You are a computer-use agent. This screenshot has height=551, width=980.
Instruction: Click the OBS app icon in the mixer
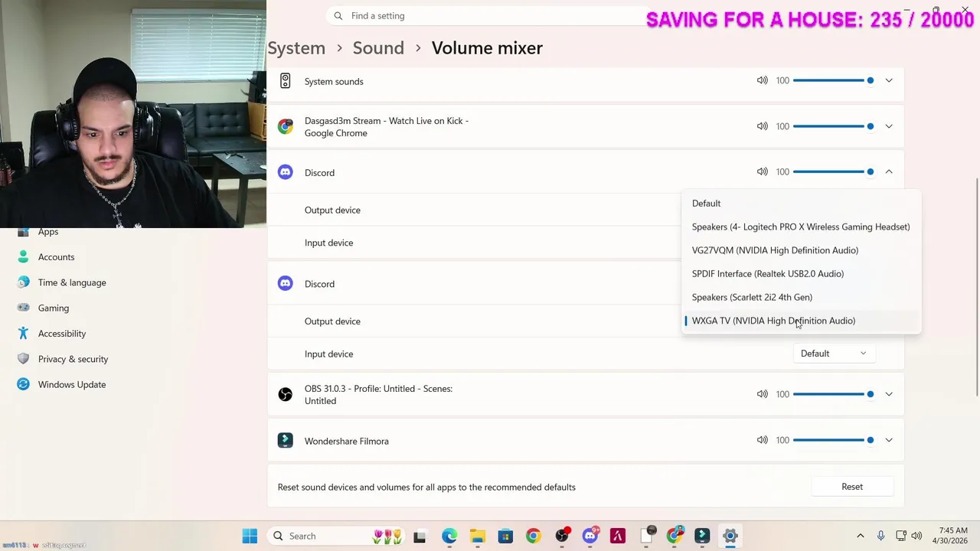point(286,395)
